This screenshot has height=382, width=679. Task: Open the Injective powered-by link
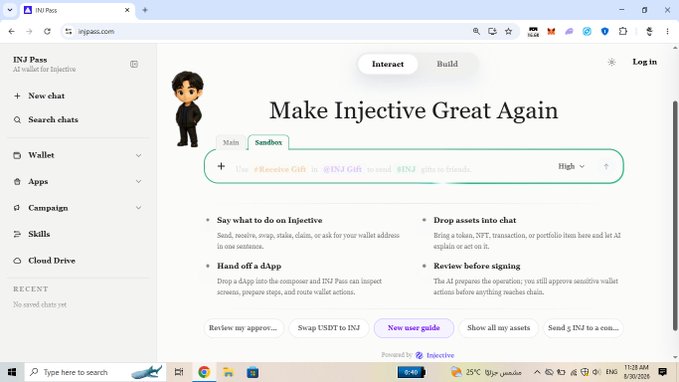[x=435, y=355]
